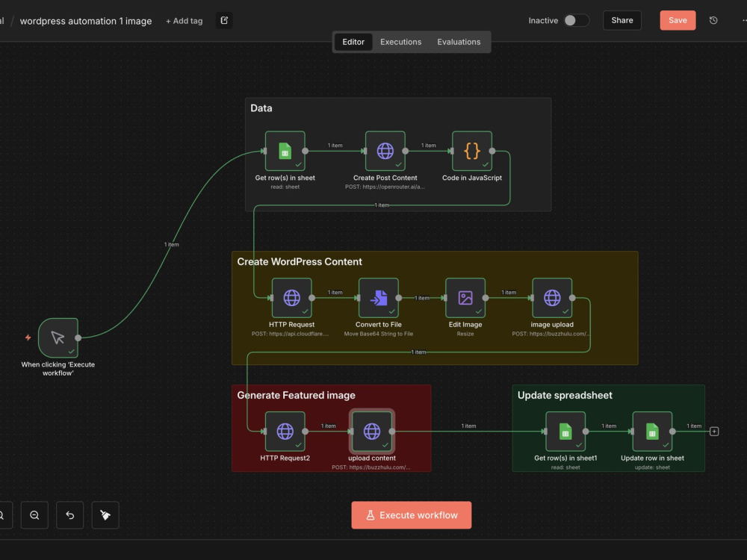Image resolution: width=747 pixels, height=560 pixels.
Task: Switch to the Editor tab
Action: [353, 42]
